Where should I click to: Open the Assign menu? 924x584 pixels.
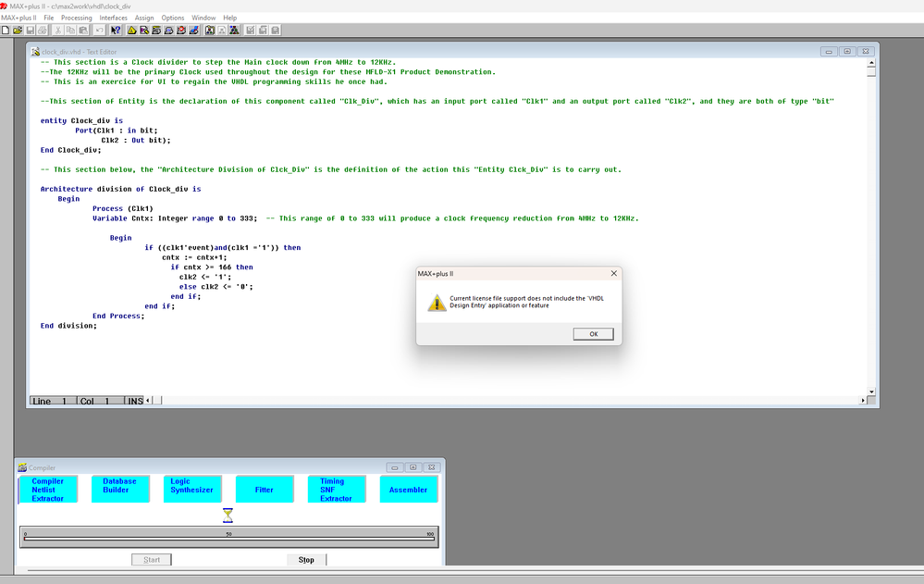tap(144, 18)
